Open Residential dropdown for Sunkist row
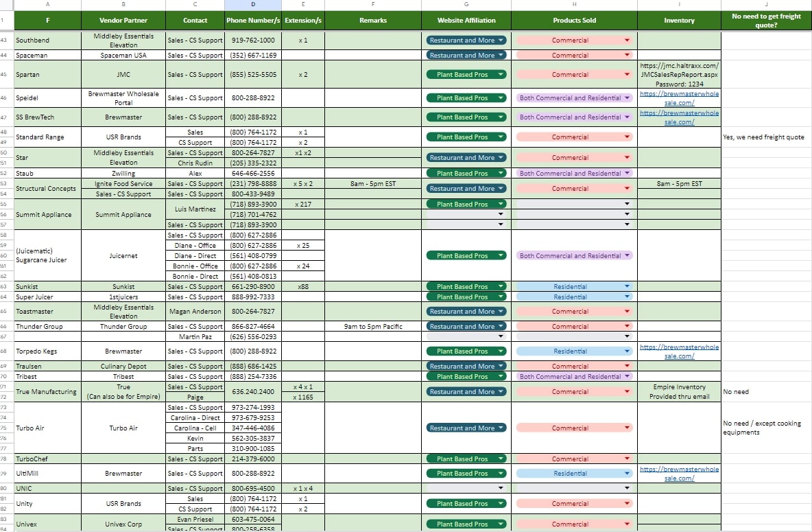Viewport: 812px width, 532px height. (x=574, y=287)
